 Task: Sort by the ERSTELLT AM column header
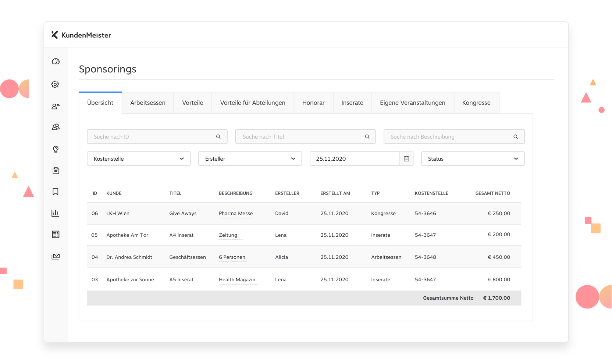[x=335, y=193]
